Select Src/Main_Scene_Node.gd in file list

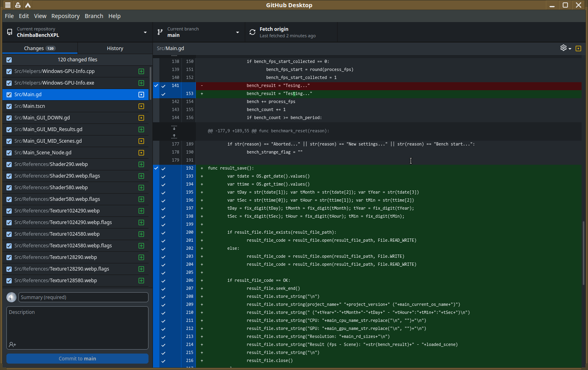75,153
